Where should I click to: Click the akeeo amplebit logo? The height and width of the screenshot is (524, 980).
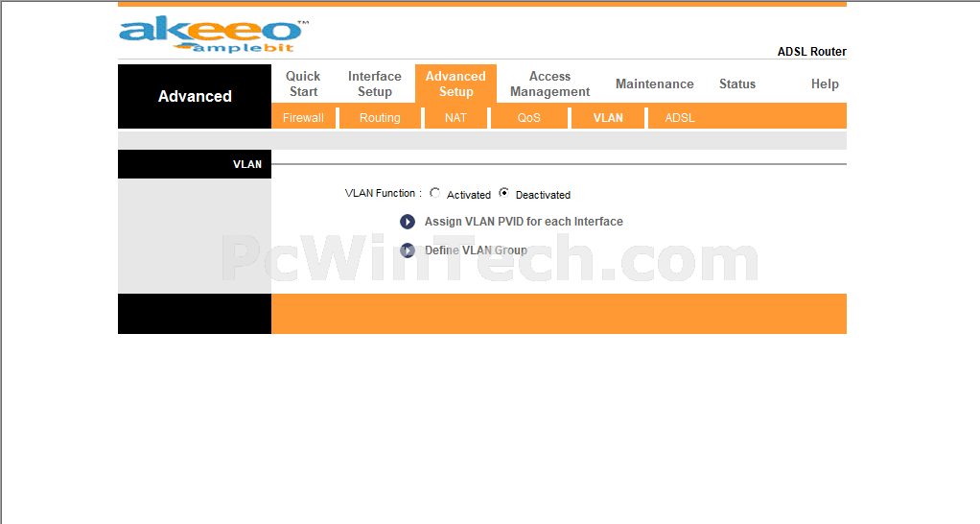[x=214, y=35]
